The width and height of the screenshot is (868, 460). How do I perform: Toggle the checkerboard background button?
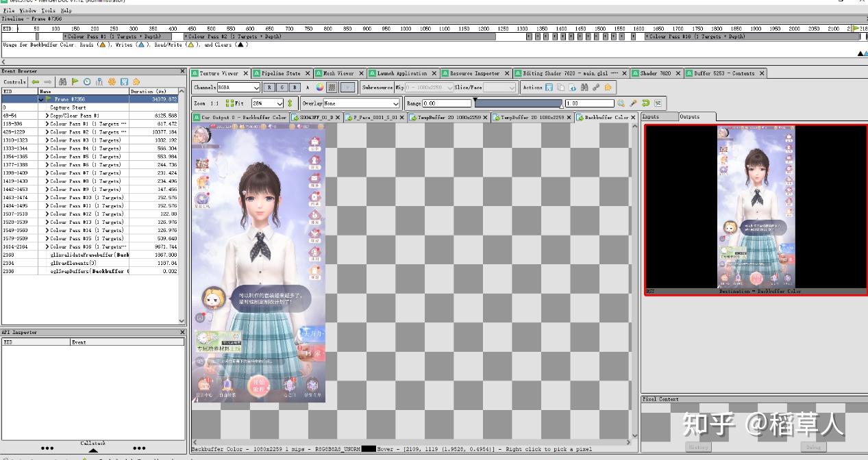click(332, 87)
